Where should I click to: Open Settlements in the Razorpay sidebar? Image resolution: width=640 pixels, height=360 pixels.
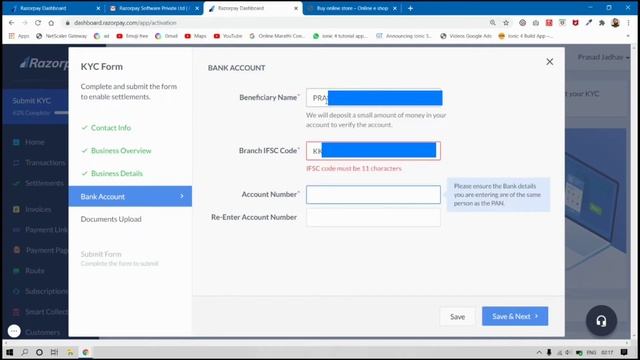44,183
